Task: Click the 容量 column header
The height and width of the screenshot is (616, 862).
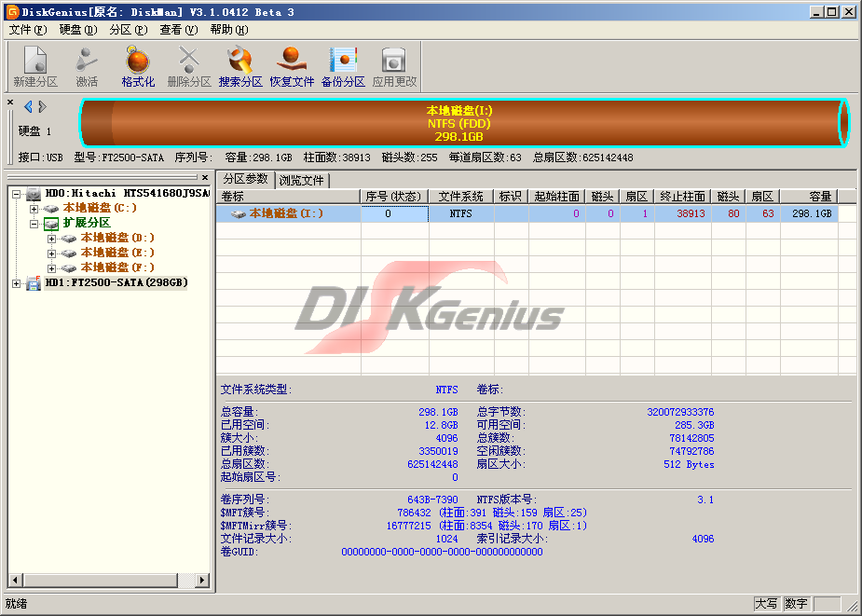Action: (x=809, y=197)
